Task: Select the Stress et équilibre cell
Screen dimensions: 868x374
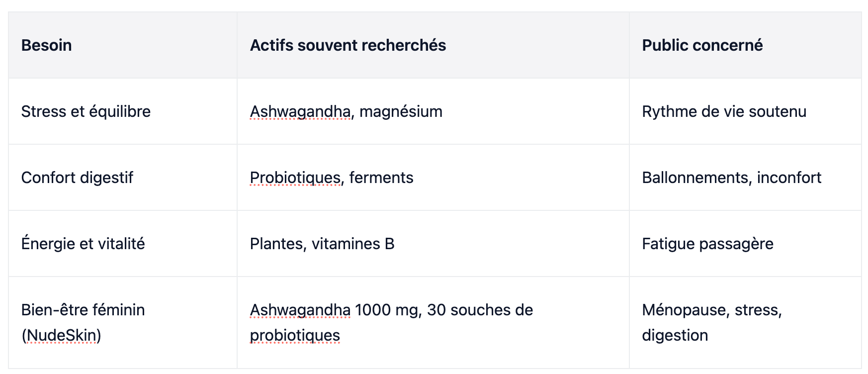Action: pos(123,111)
